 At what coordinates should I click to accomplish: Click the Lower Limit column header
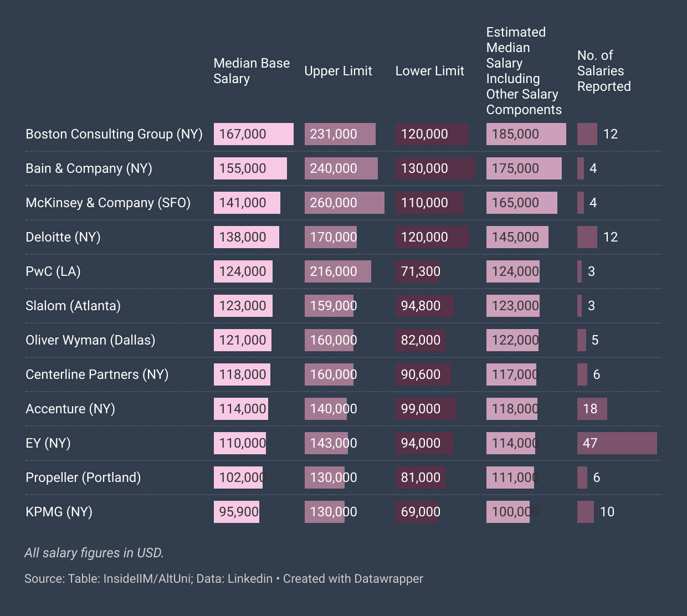coord(429,71)
